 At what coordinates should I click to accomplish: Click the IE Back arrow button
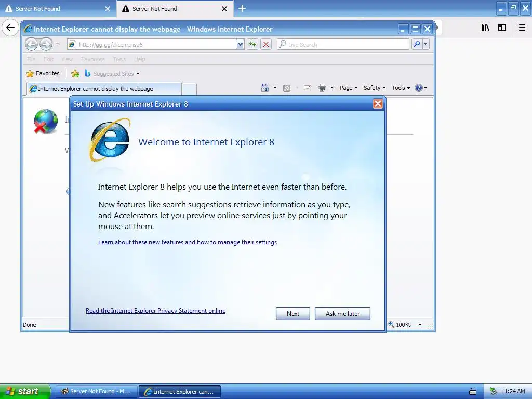coord(31,44)
